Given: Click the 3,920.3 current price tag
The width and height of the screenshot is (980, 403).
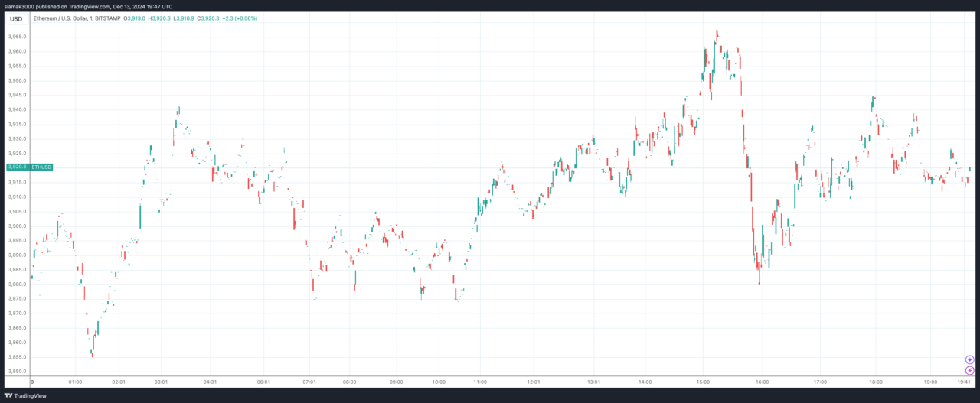Looking at the screenshot, I should point(17,167).
